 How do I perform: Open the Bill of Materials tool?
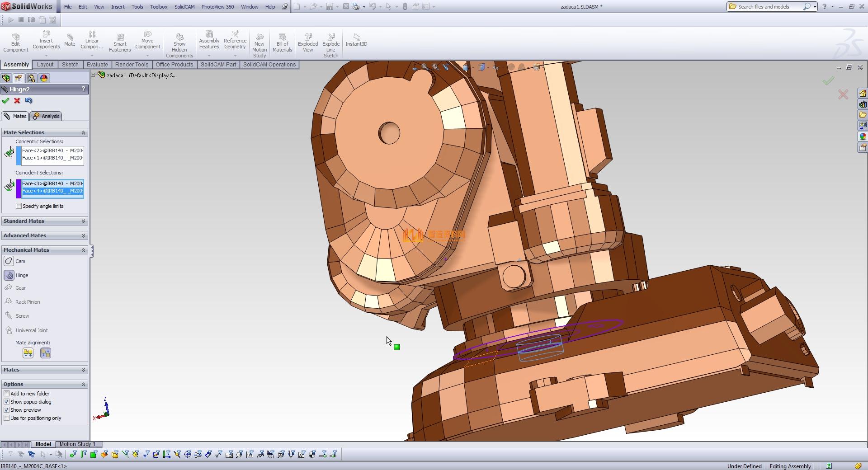[x=282, y=41]
